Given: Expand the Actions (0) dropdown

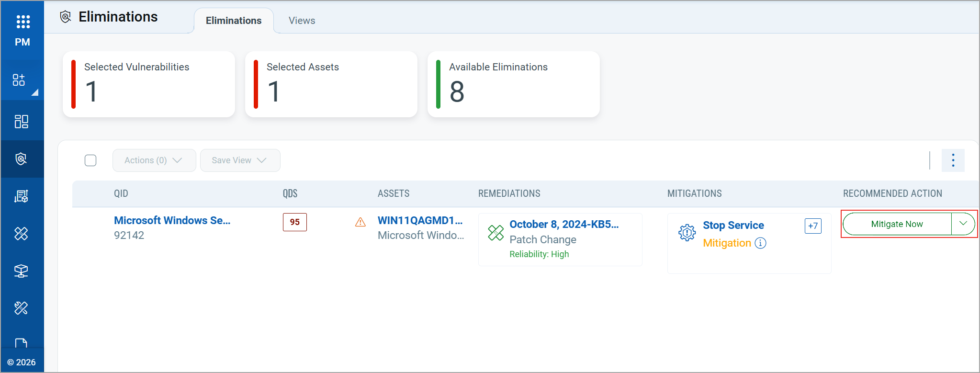Looking at the screenshot, I should pos(154,160).
